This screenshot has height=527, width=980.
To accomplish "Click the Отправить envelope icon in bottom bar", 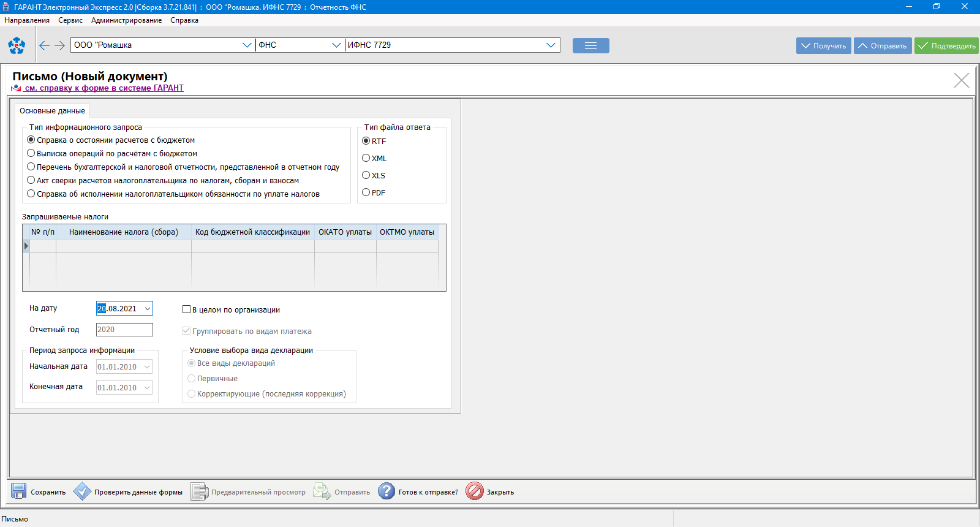I will point(322,491).
